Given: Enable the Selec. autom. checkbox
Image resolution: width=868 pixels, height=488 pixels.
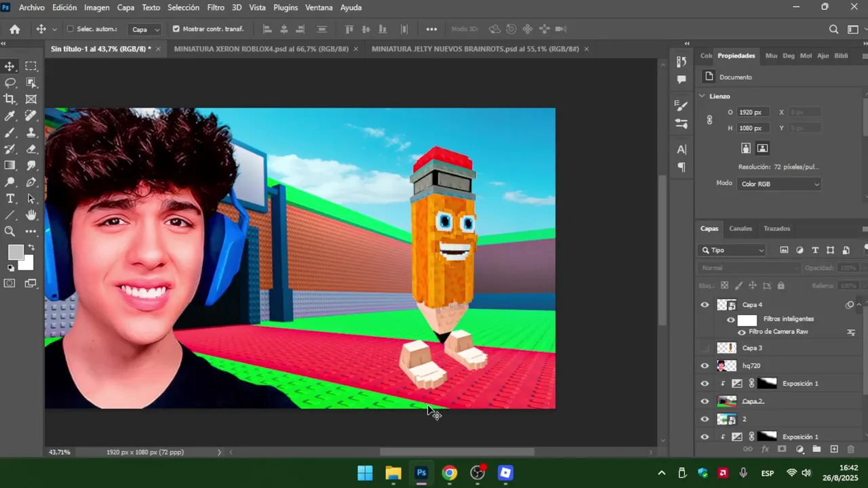Looking at the screenshot, I should click(x=70, y=29).
